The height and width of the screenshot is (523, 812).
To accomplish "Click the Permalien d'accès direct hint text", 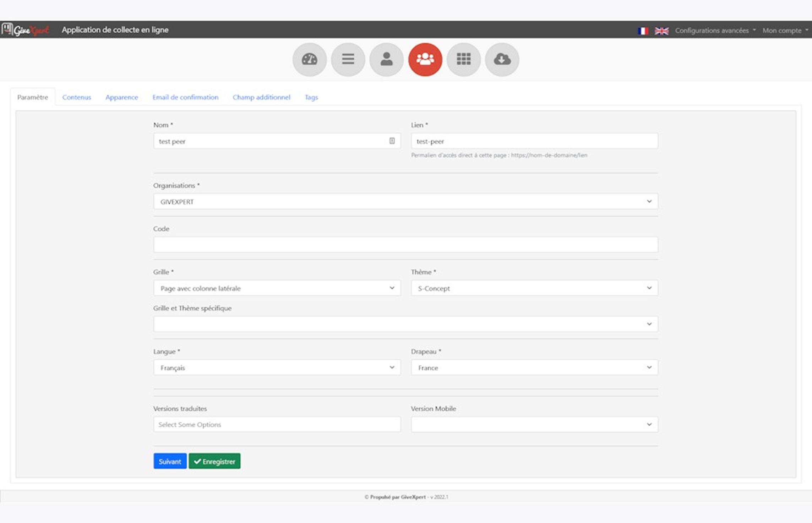I will [499, 155].
